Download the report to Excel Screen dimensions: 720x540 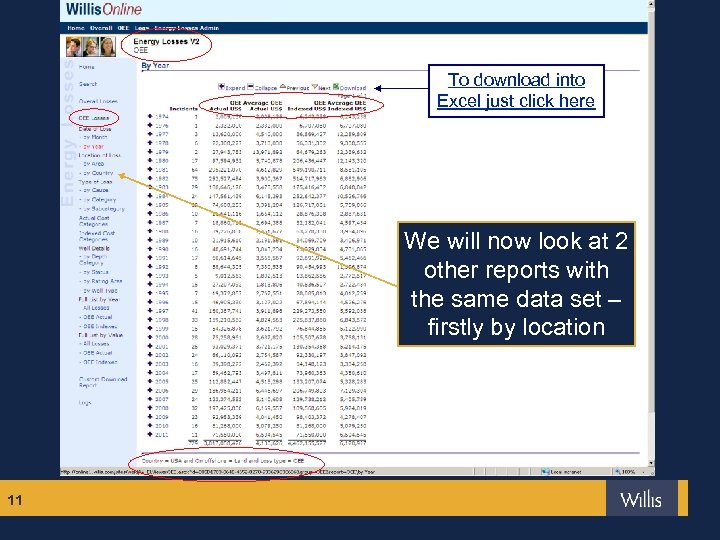pos(349,87)
